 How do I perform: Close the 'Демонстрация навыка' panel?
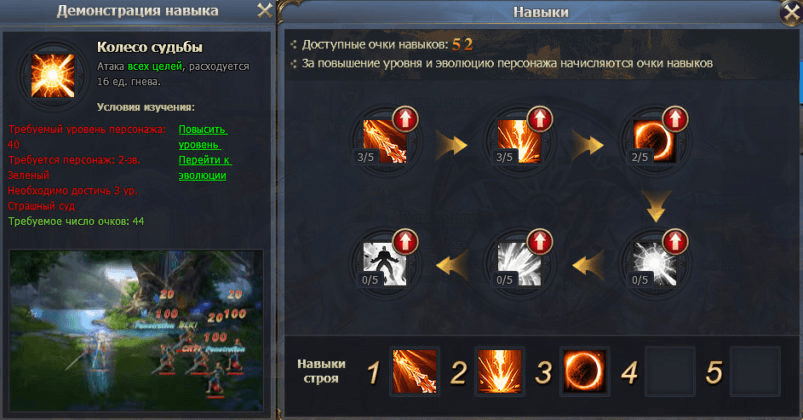pos(265,10)
